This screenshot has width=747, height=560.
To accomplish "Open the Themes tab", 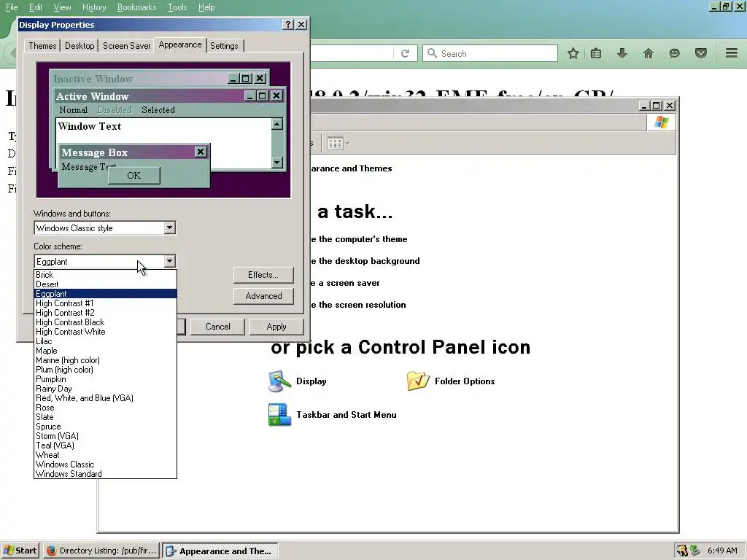I will (42, 46).
